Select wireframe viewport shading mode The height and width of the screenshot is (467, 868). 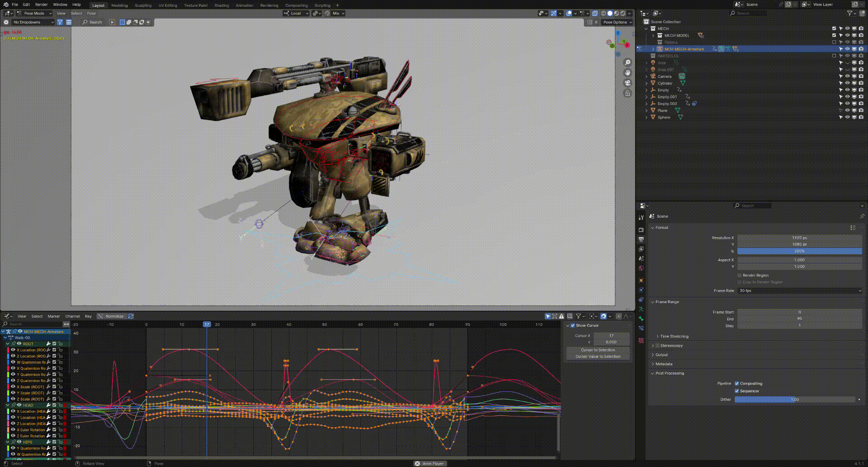(x=604, y=13)
